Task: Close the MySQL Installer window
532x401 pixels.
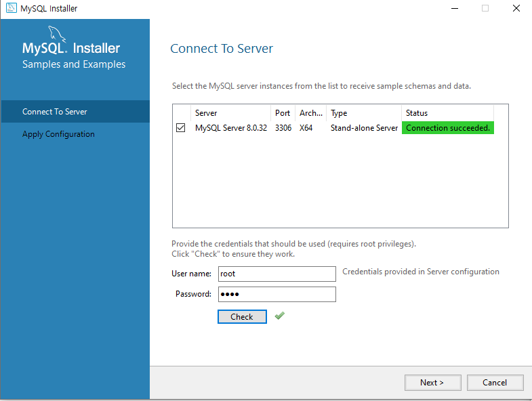Action: click(x=516, y=8)
